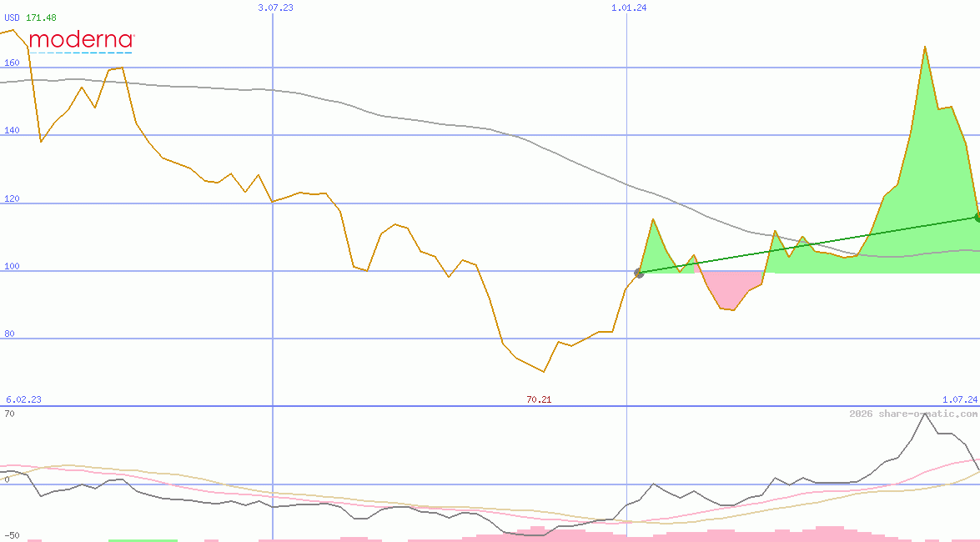
Task: Click the 80 price axis label
Action: coord(10,334)
